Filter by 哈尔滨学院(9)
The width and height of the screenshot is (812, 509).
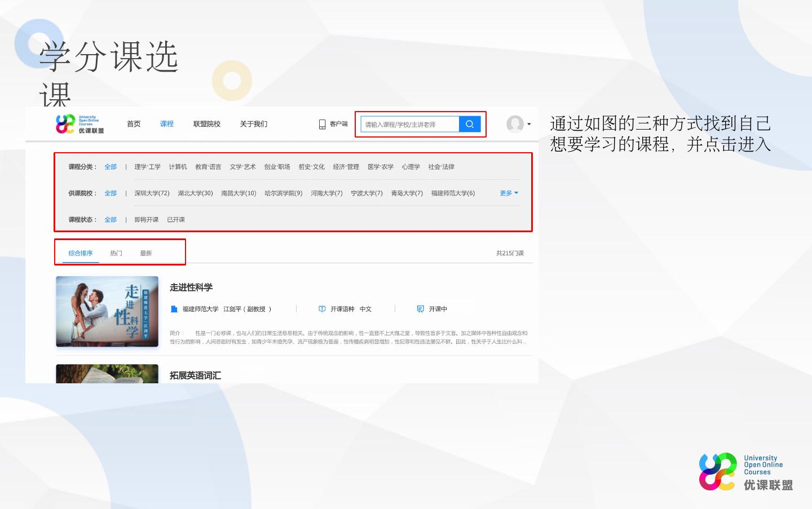point(284,193)
